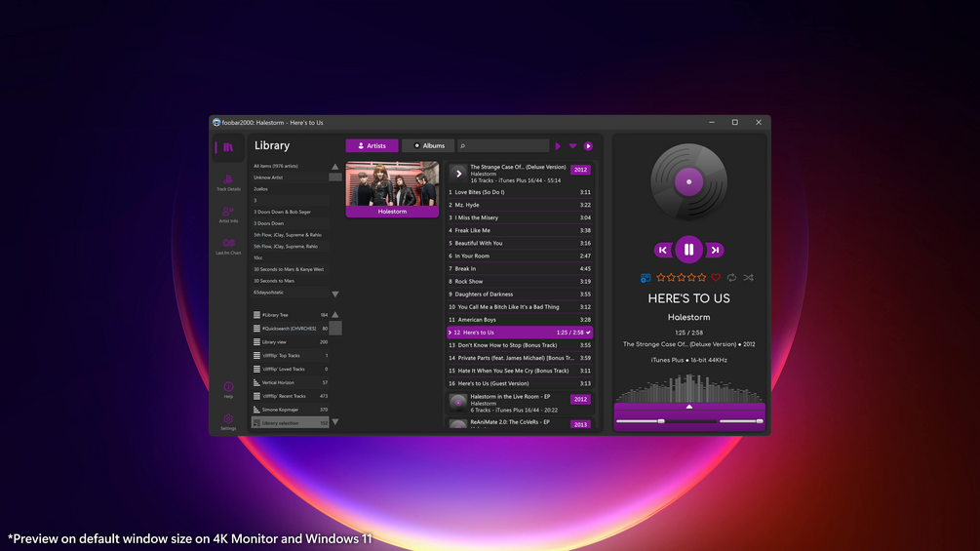Open Artist Info in the sidebar
This screenshot has height=551, width=980.
[x=228, y=215]
